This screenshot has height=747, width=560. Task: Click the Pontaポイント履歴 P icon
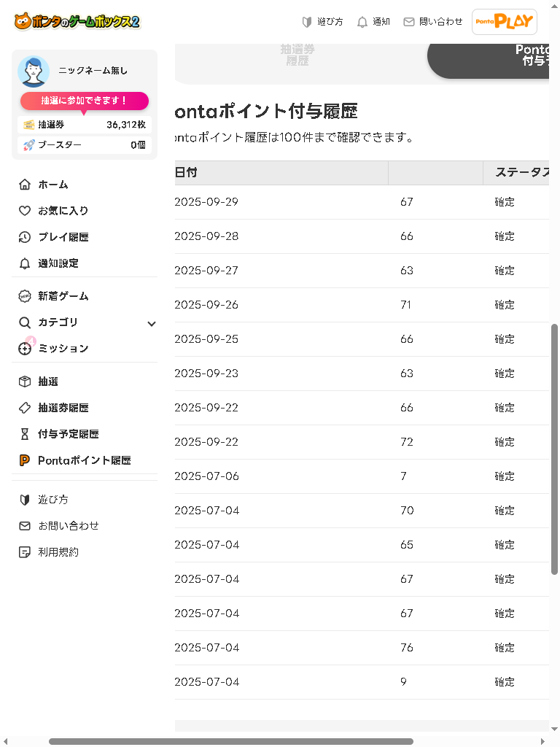[25, 460]
